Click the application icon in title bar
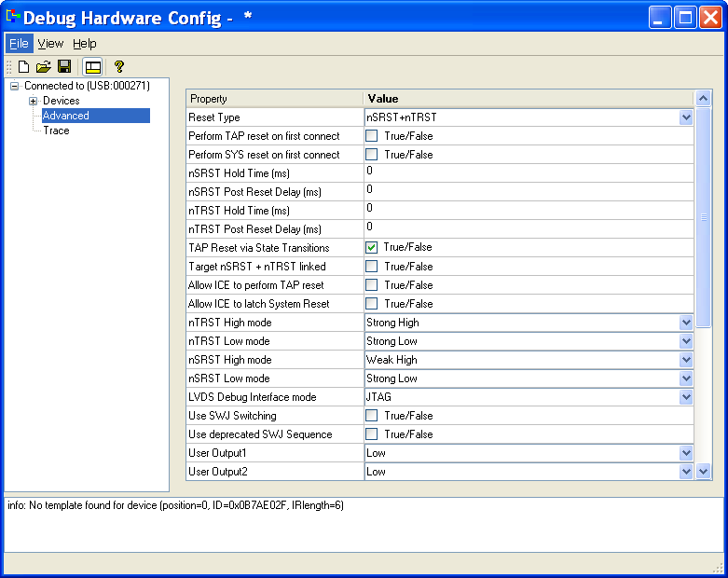 13,17
